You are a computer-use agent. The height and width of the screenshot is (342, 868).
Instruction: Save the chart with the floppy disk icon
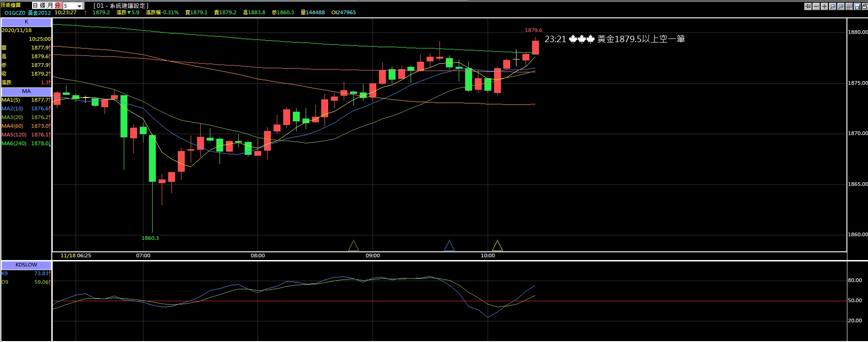coord(857,6)
